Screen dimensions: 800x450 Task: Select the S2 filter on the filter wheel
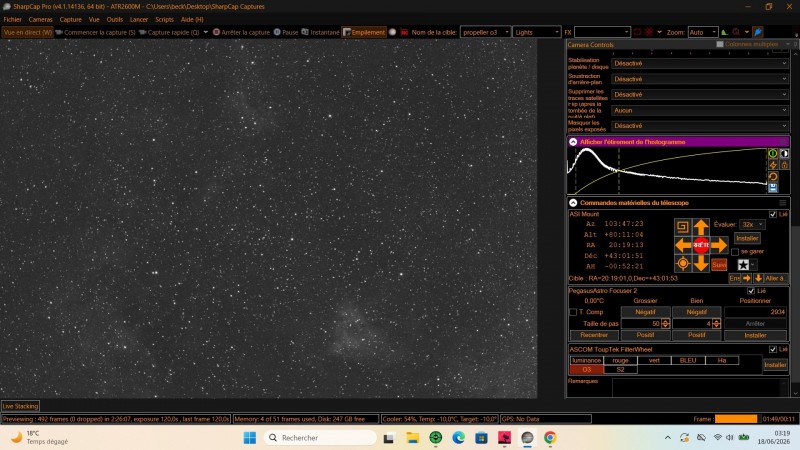coord(620,369)
